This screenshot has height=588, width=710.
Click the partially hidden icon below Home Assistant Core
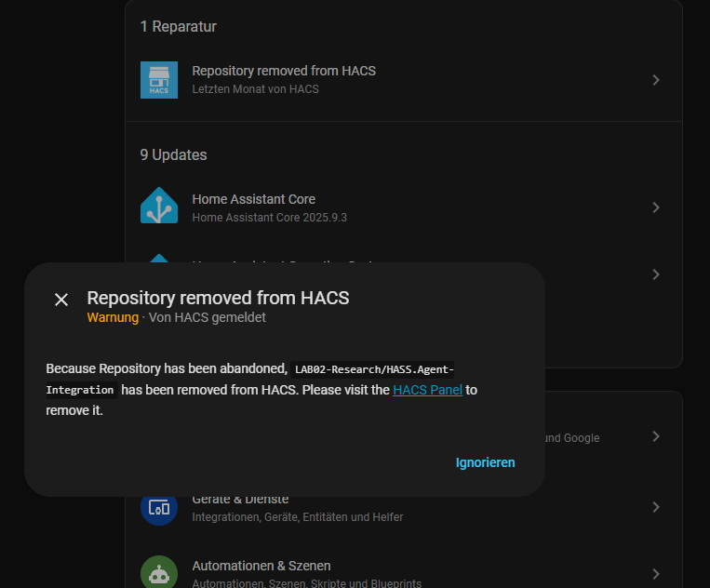[159, 257]
